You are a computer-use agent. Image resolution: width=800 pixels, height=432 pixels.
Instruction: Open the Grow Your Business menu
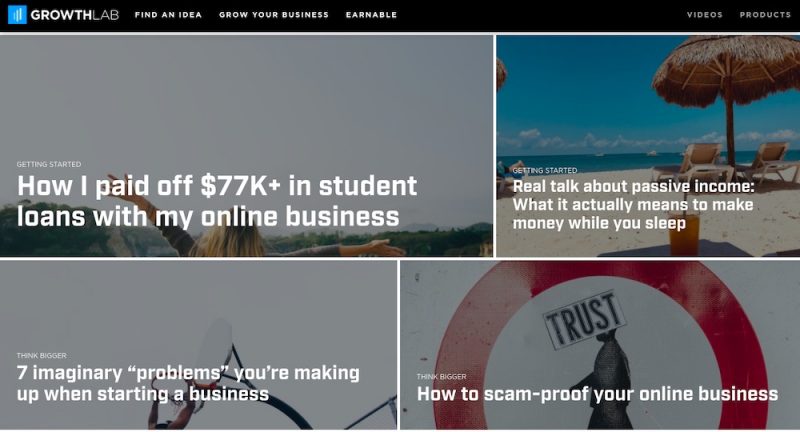[x=274, y=15]
